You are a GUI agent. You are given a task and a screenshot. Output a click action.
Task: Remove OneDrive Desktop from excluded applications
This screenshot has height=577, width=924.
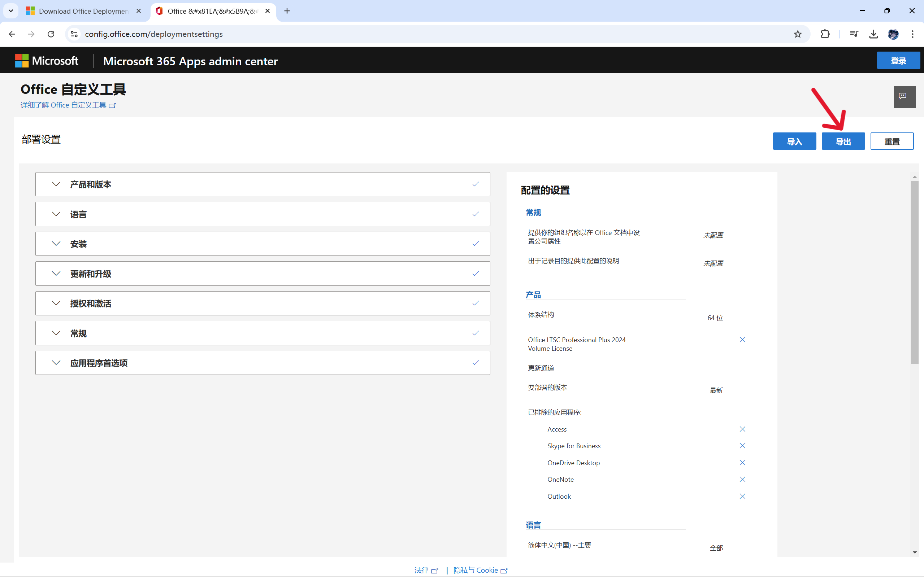tap(742, 463)
